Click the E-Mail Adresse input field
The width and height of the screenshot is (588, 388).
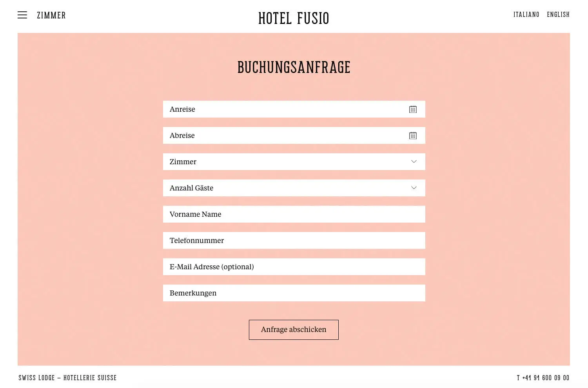coord(294,267)
